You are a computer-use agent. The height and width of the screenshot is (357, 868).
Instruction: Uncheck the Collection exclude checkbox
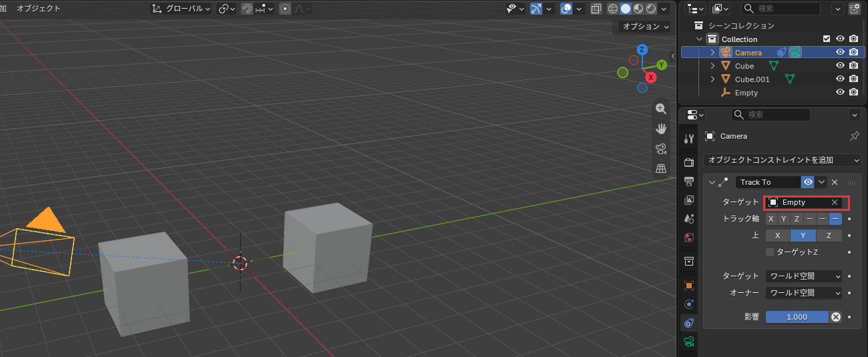pos(827,39)
